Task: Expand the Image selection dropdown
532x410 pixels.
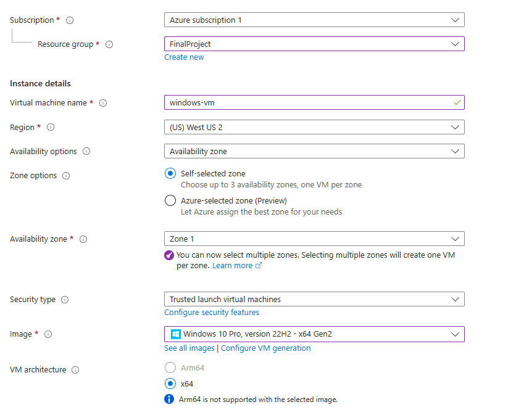Action: 314,334
